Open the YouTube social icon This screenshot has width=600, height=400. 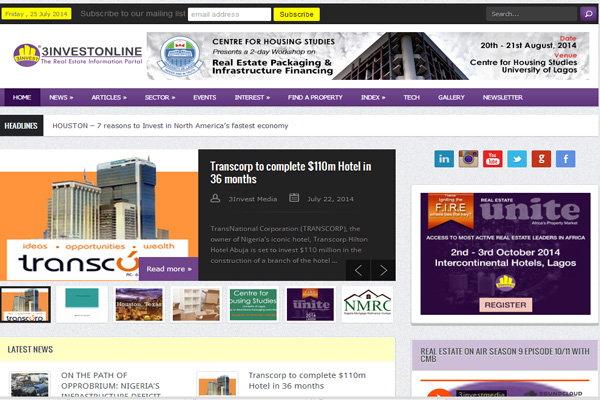492,159
